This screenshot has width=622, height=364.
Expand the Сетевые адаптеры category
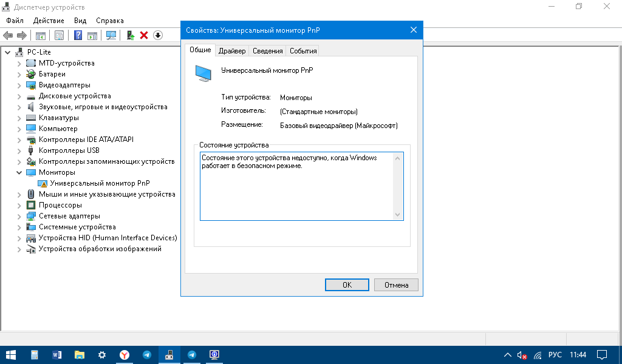pyautogui.click(x=19, y=216)
